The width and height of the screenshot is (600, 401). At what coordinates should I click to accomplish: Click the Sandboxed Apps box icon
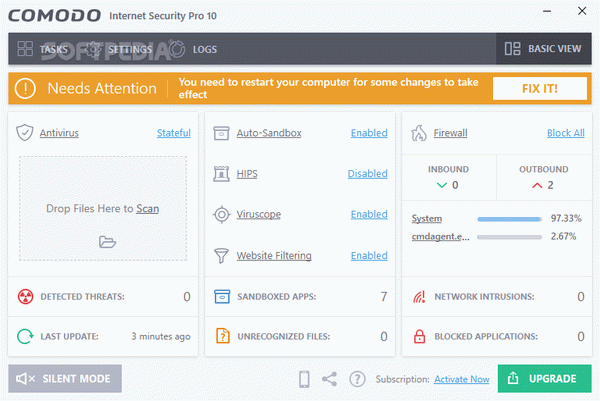222,297
